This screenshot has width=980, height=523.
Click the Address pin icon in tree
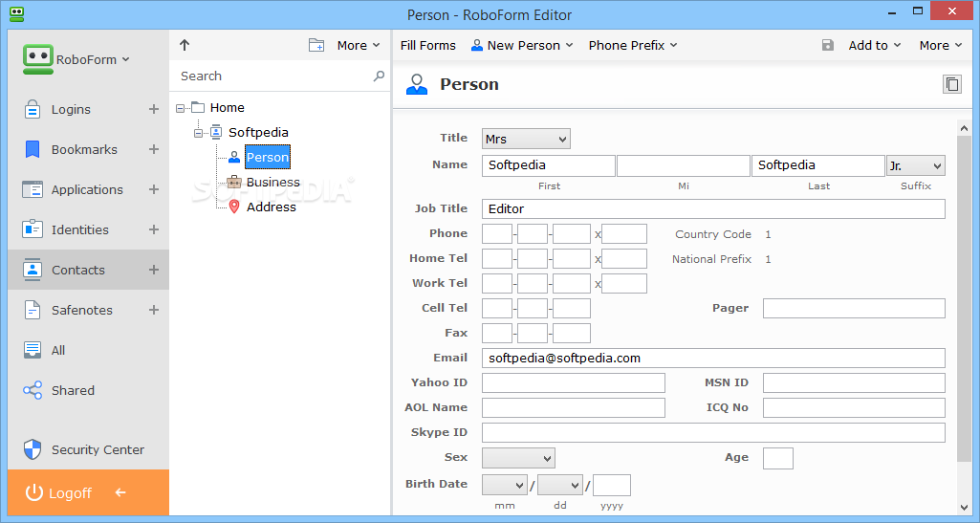[x=234, y=207]
